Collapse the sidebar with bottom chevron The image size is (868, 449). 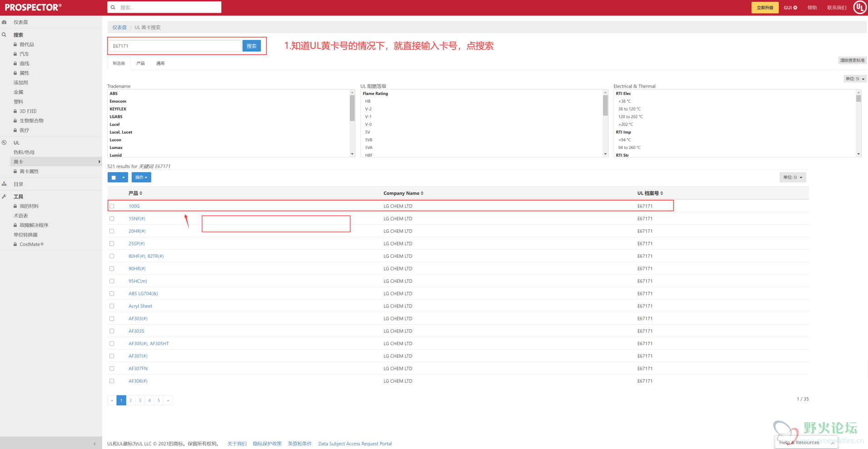click(95, 444)
